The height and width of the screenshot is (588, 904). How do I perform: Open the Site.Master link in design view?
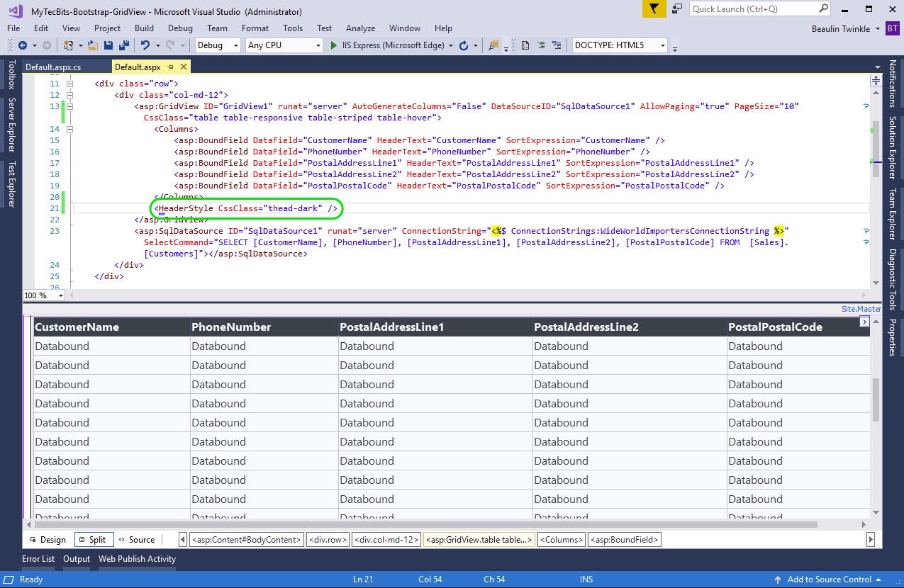coord(861,308)
